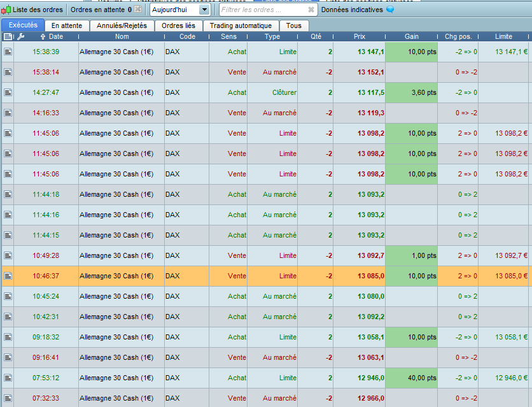Open order details icon for 14:27:47 row
The width and height of the screenshot is (532, 407).
(8, 92)
